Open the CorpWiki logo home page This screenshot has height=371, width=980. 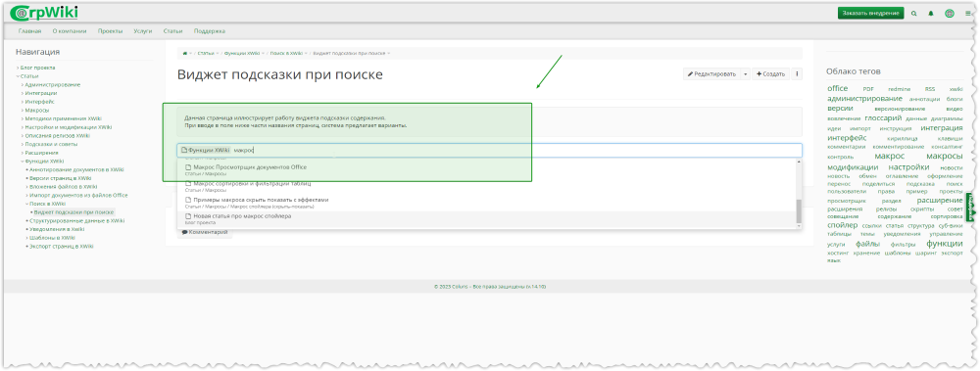tap(45, 13)
